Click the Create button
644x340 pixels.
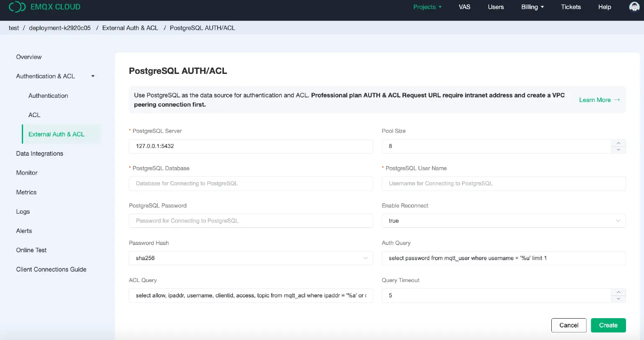point(608,325)
